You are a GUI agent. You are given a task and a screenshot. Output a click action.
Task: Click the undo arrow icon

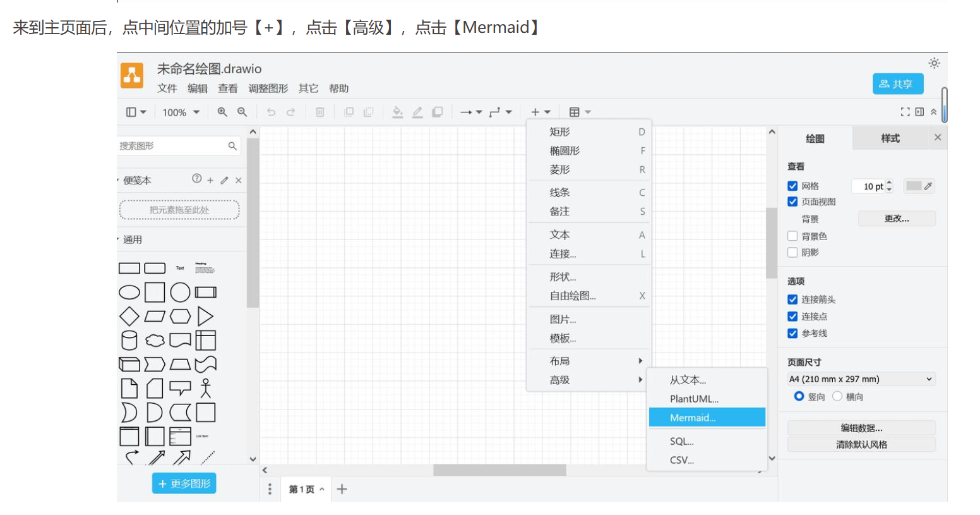click(271, 112)
